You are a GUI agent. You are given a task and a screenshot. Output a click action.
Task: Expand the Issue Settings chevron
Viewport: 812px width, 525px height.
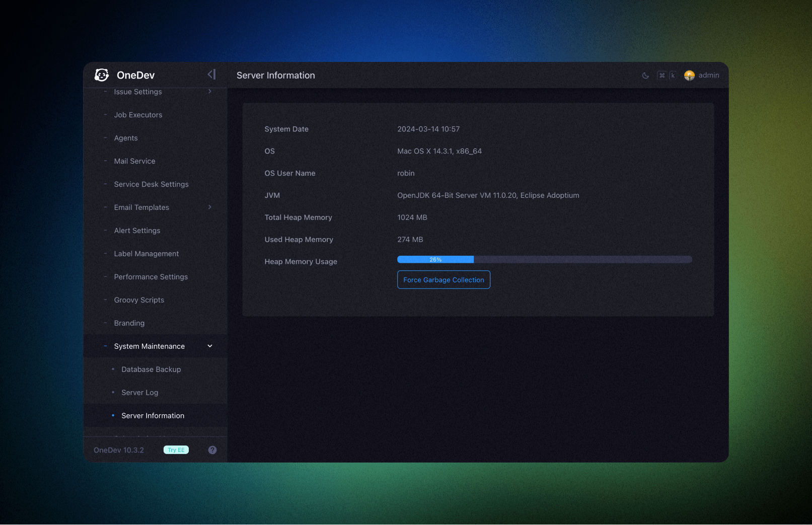point(210,92)
